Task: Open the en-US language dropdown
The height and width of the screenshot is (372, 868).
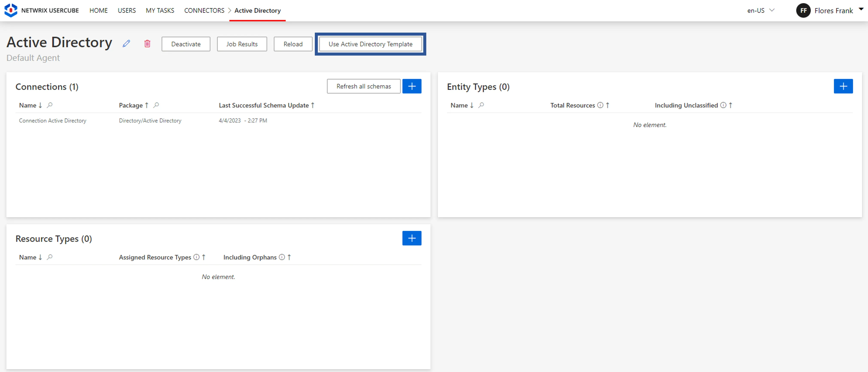Action: click(760, 11)
